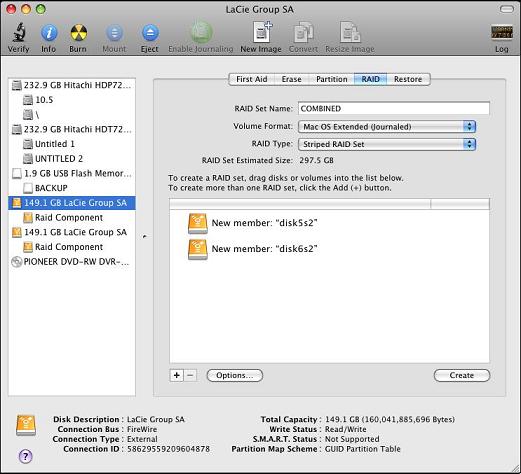The image size is (521, 474).
Task: Click the RAID Set Name field
Action: (x=394, y=109)
